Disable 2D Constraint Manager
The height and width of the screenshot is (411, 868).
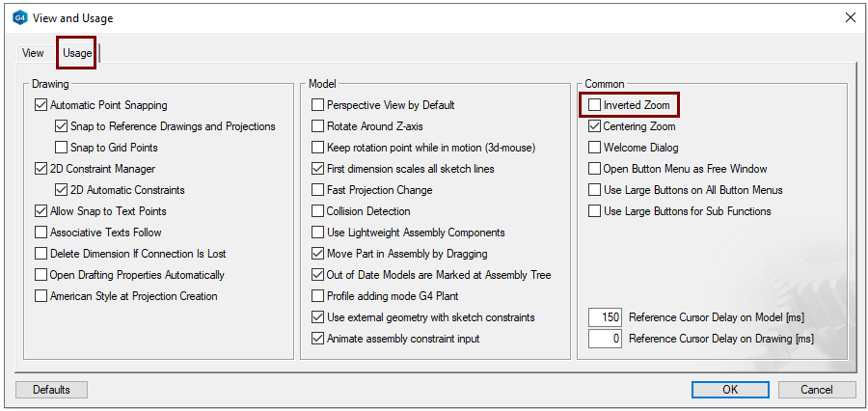point(41,169)
